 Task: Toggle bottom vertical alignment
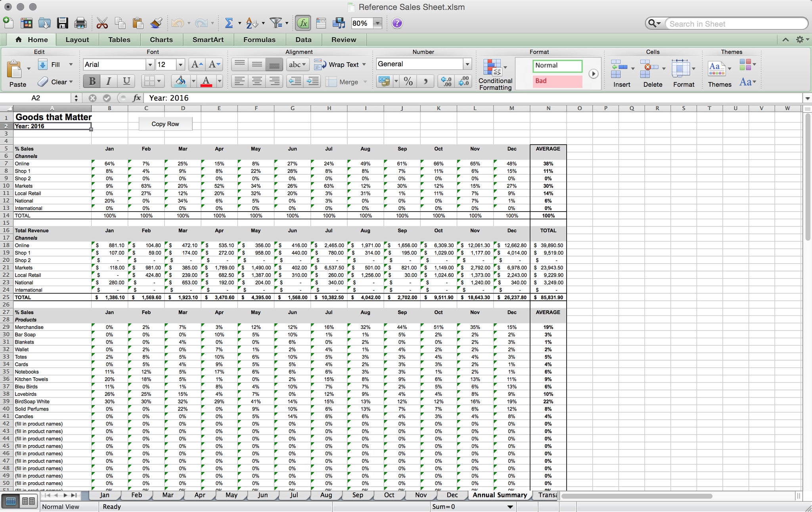[274, 64]
